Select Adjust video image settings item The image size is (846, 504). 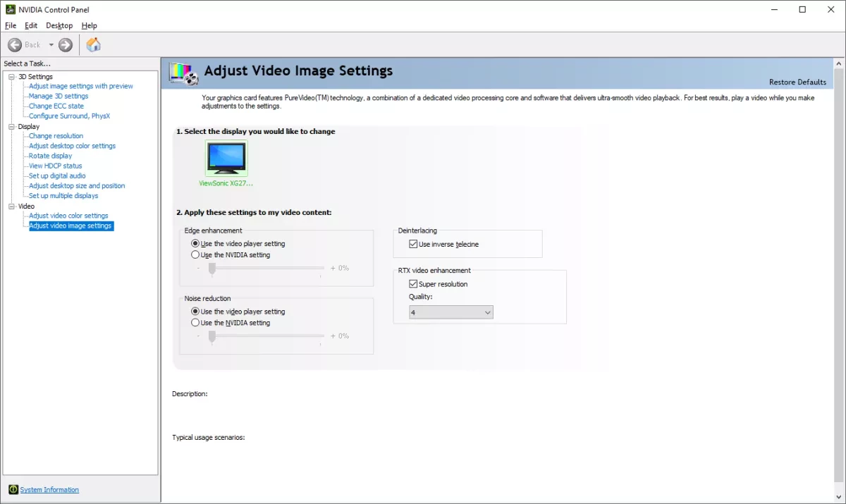pyautogui.click(x=70, y=226)
